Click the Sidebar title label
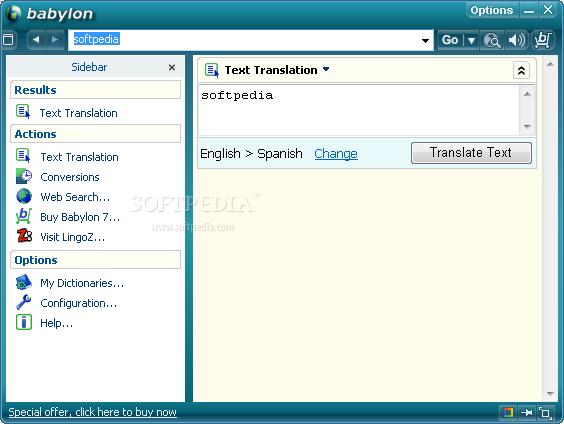Viewport: 564px width, 424px height. pos(89,67)
